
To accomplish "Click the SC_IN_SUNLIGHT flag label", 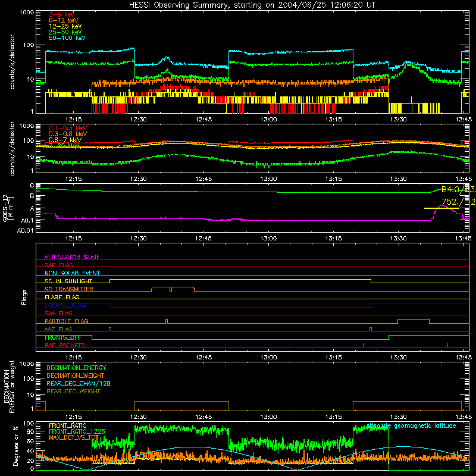I will (68, 281).
